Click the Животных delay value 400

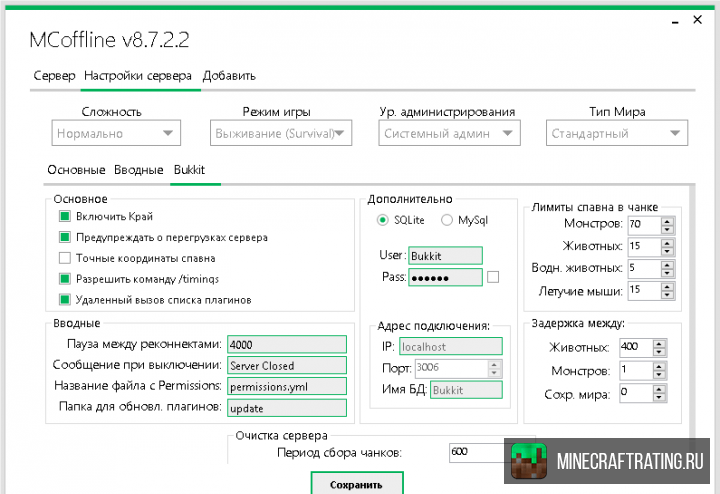[x=636, y=348]
